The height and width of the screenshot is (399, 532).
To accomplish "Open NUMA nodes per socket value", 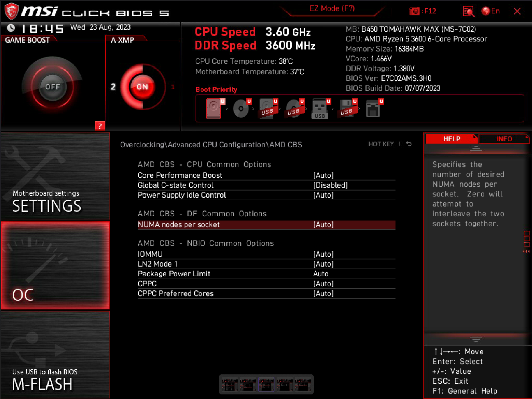I will click(323, 225).
